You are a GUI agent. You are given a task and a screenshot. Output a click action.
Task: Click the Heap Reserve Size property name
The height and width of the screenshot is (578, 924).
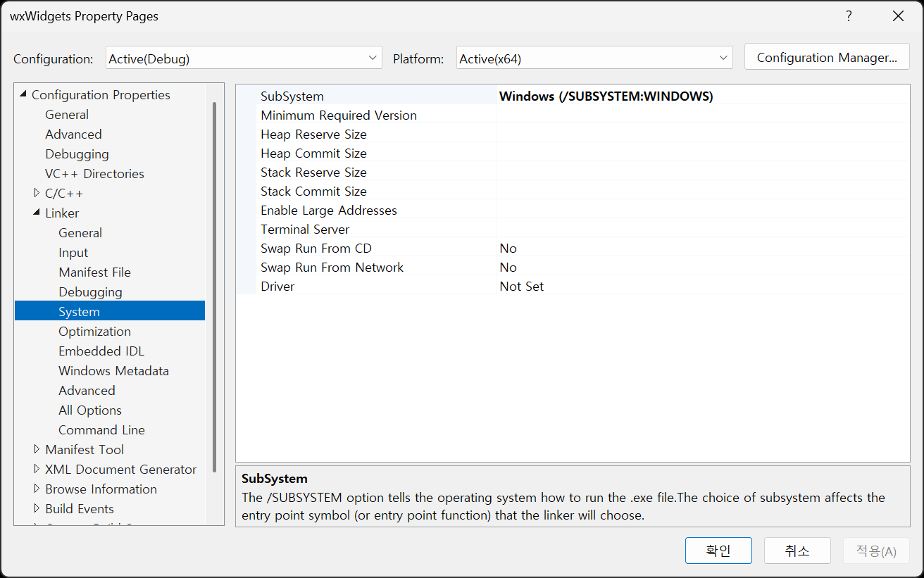(313, 134)
